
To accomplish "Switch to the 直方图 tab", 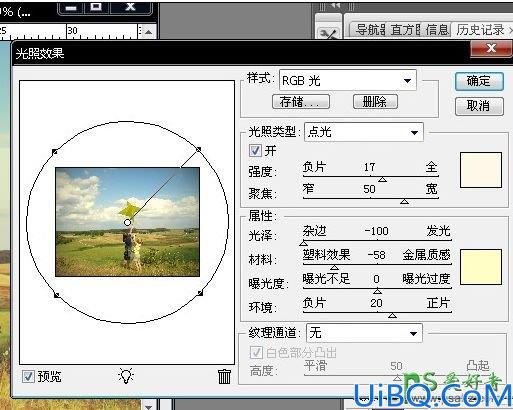I will pyautogui.click(x=405, y=30).
